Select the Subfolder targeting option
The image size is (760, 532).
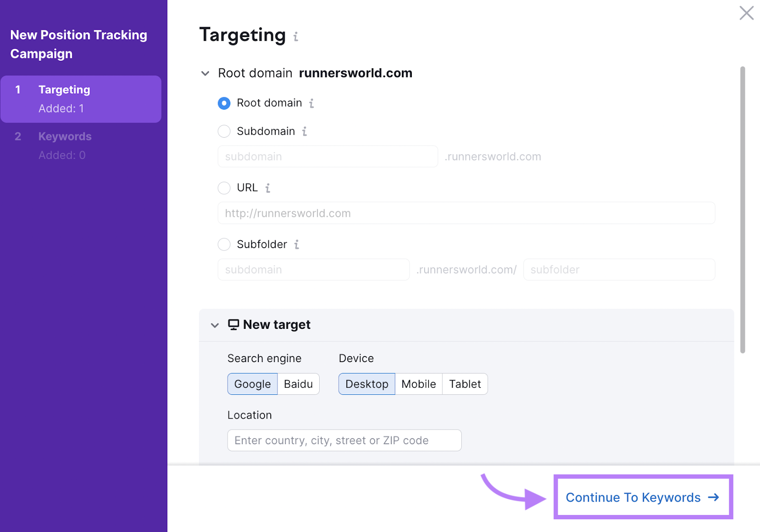pos(224,244)
